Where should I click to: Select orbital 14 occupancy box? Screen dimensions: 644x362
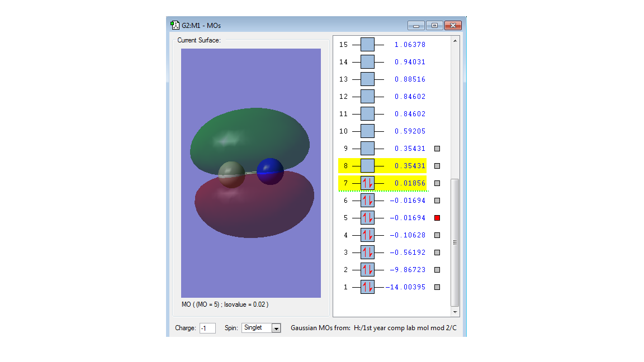coord(367,61)
